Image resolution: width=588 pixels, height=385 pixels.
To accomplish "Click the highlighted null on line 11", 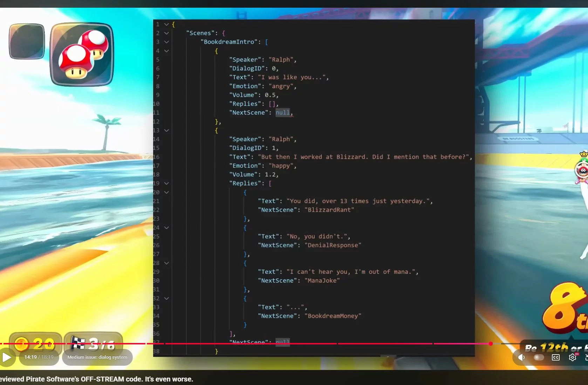I will [282, 112].
